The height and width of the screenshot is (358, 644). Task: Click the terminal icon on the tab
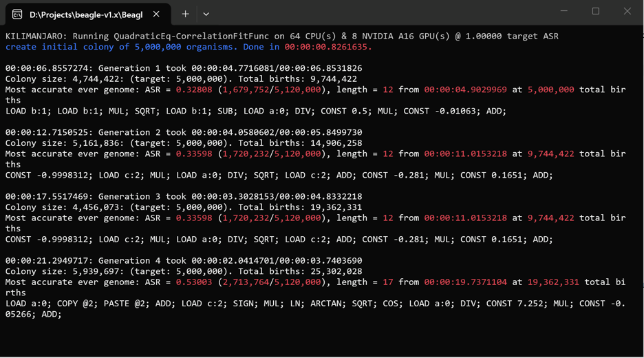pyautogui.click(x=17, y=14)
